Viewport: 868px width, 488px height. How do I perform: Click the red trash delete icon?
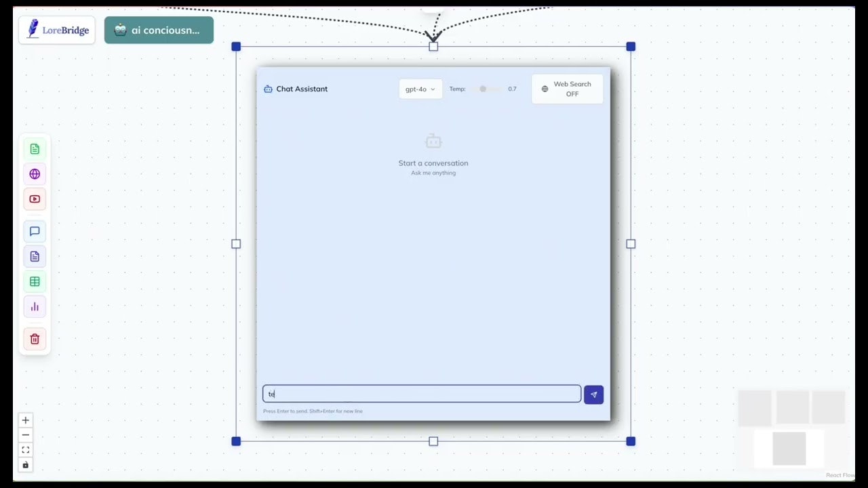click(35, 339)
